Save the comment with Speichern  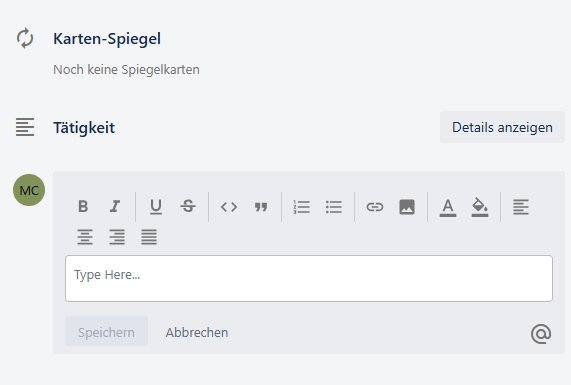(106, 332)
